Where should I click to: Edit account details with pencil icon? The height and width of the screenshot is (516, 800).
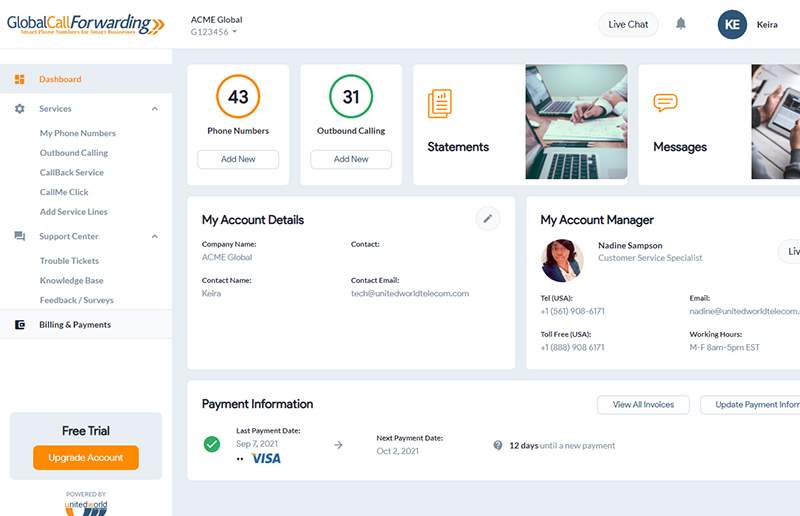coord(488,219)
